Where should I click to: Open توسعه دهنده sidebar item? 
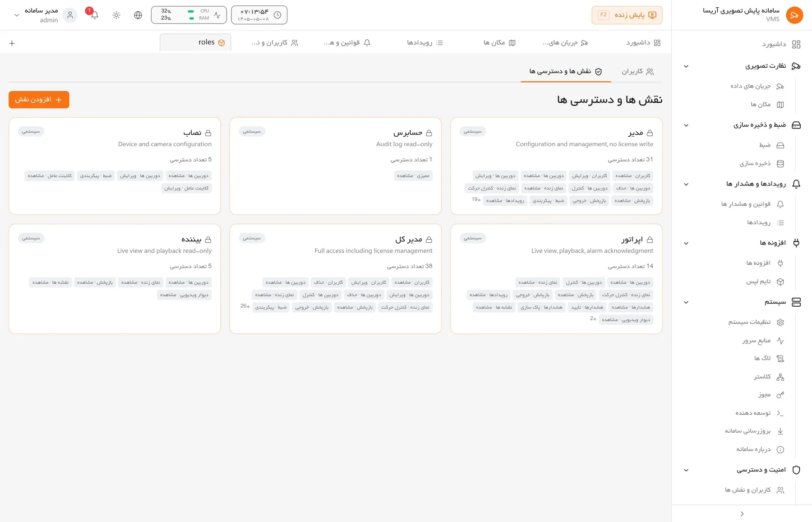[x=760, y=413]
